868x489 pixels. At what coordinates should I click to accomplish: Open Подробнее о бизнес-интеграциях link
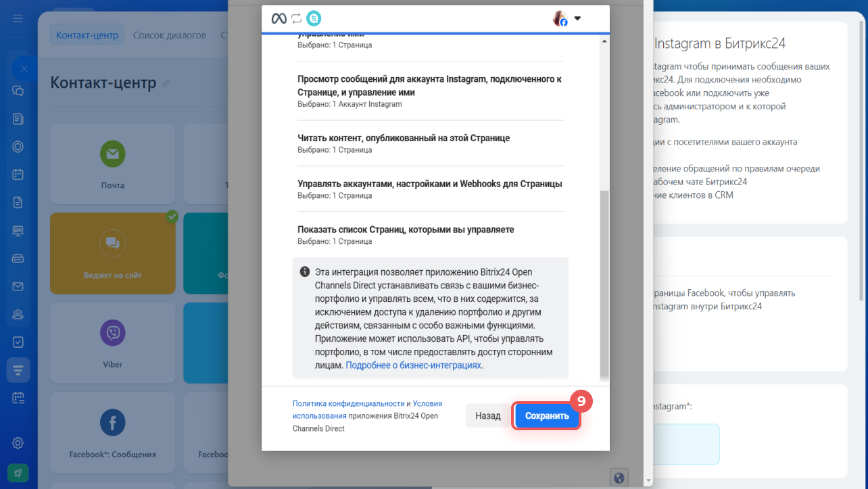click(414, 365)
